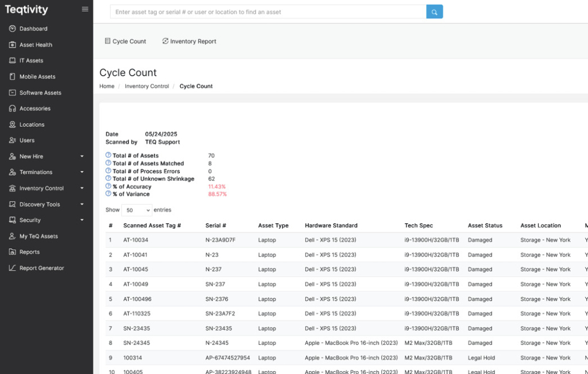Click the hamburger menu icon beside Teqtivity
588x374 pixels.
point(85,9)
